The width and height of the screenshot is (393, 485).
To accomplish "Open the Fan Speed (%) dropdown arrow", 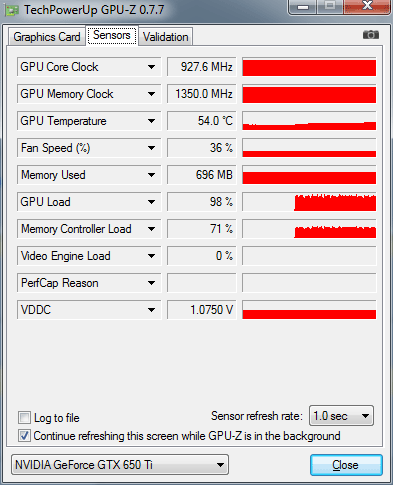I will coord(152,148).
